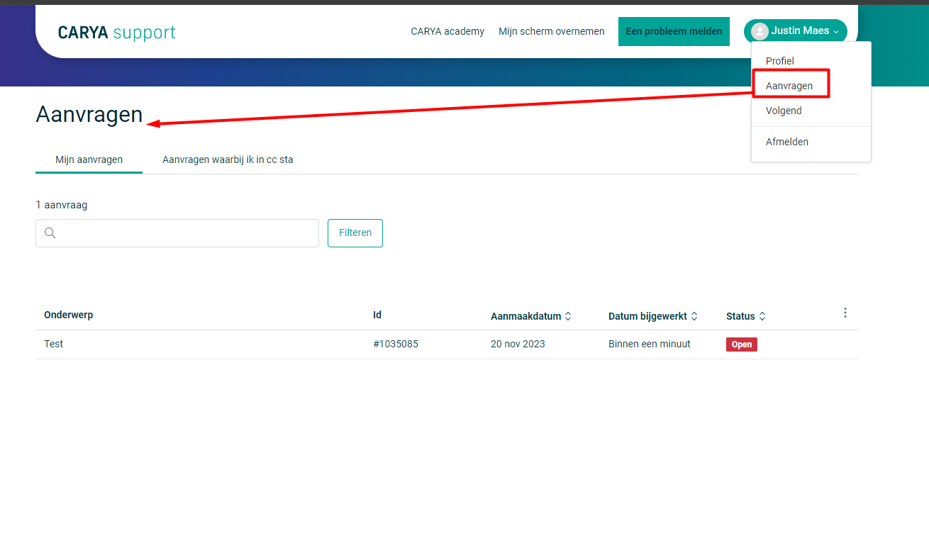Open the CARYA support logo homepage
Image resolution: width=929 pixels, height=560 pixels.
[117, 33]
